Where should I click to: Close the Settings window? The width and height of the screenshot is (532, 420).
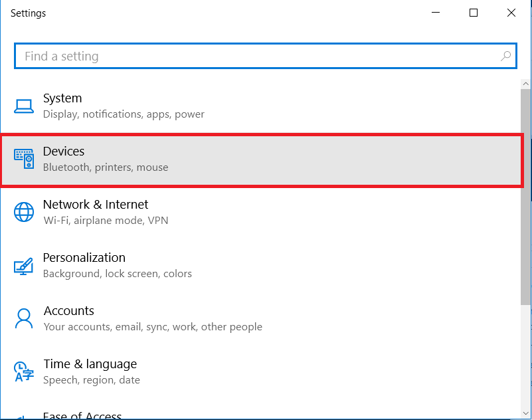point(511,13)
